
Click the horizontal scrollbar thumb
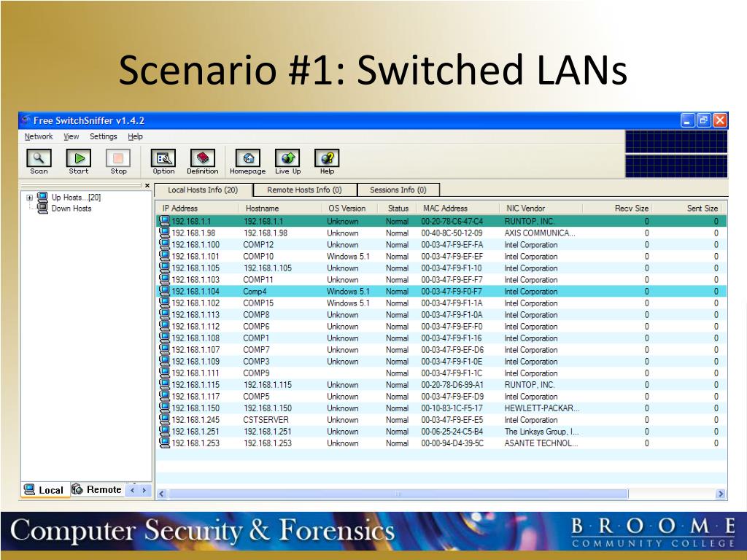point(398,494)
